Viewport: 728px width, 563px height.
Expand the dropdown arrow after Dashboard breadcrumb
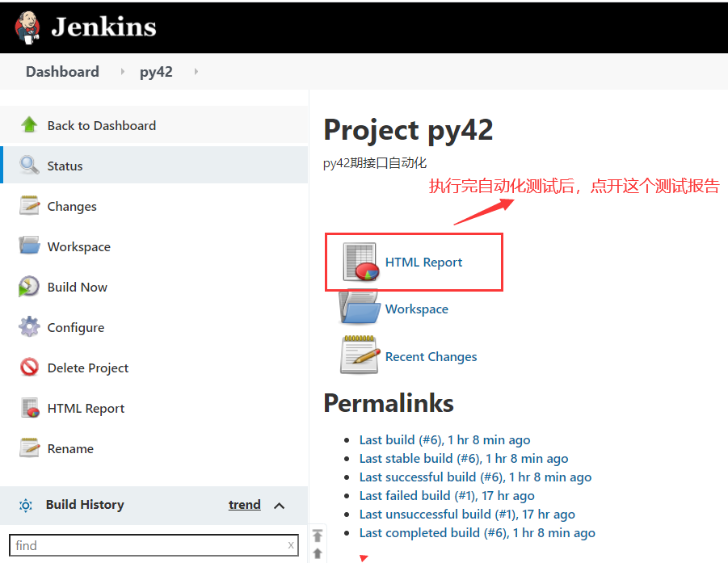coord(122,71)
